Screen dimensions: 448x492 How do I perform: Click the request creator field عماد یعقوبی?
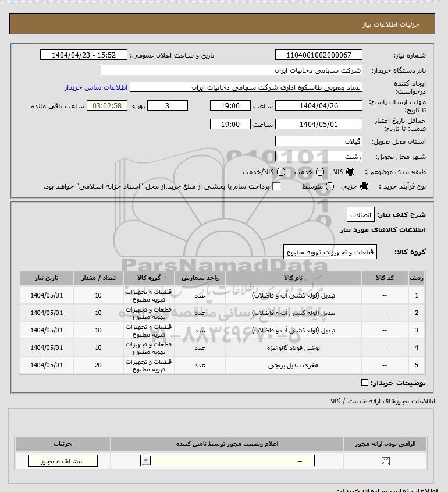(x=246, y=87)
